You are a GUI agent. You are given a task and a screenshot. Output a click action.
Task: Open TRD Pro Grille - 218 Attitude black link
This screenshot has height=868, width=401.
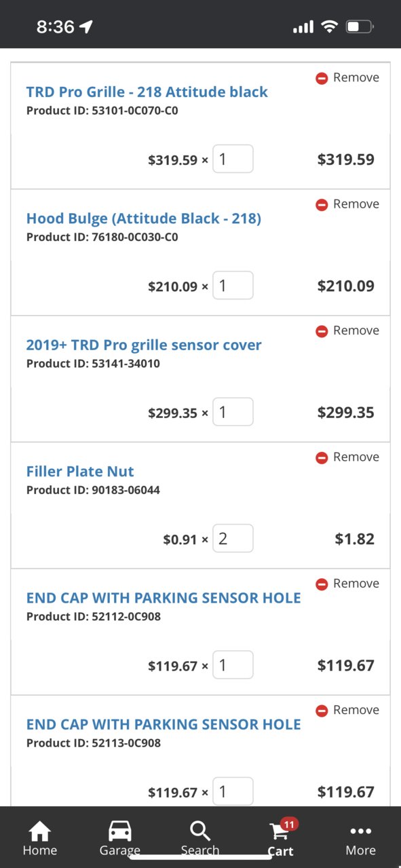pos(147,92)
